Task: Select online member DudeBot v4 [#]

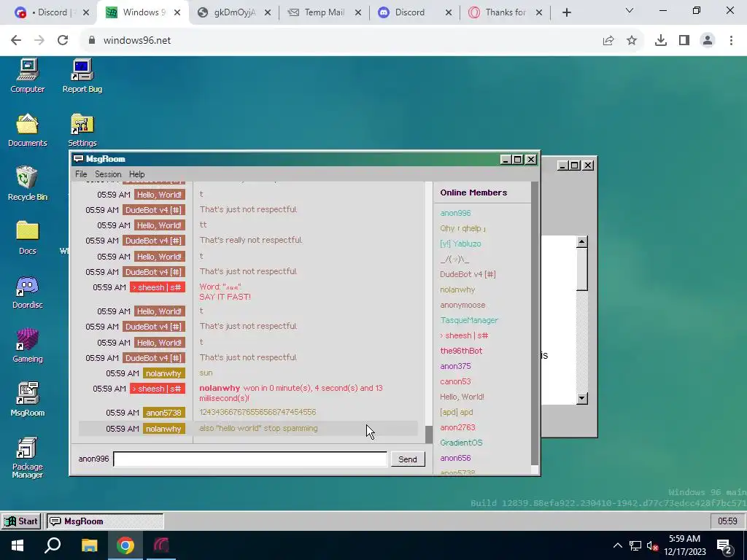Action: [468, 274]
